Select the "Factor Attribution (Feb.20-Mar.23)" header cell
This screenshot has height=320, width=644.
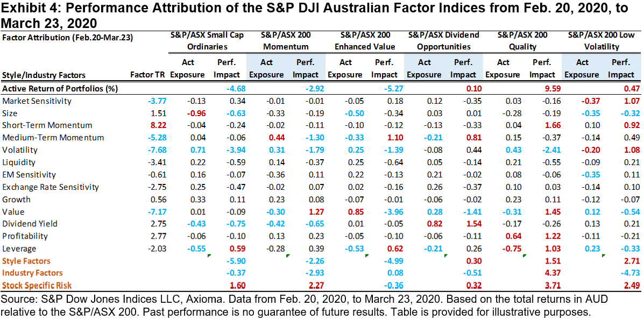pos(68,38)
